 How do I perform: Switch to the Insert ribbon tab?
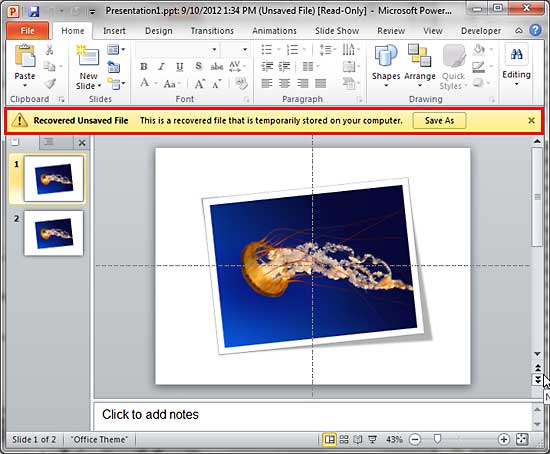pos(114,31)
